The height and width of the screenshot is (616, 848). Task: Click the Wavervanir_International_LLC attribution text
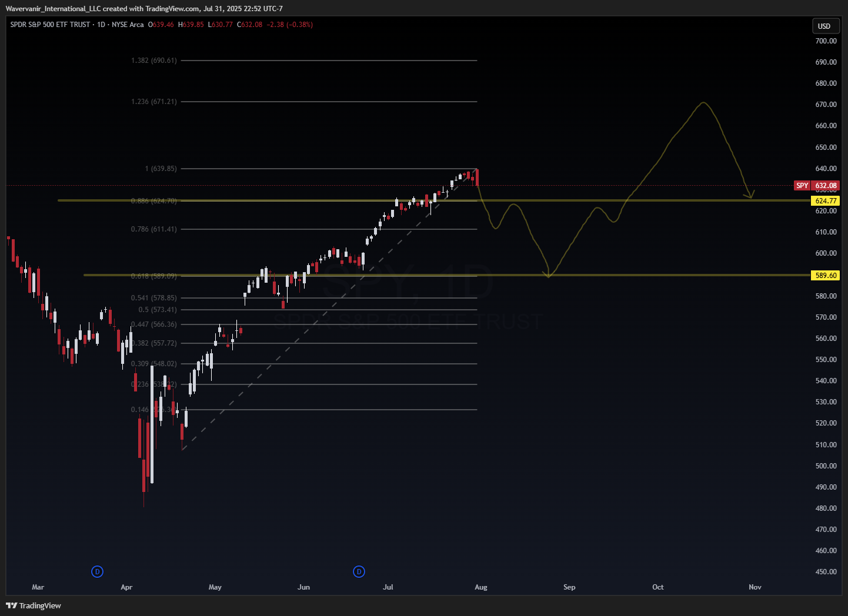click(53, 9)
